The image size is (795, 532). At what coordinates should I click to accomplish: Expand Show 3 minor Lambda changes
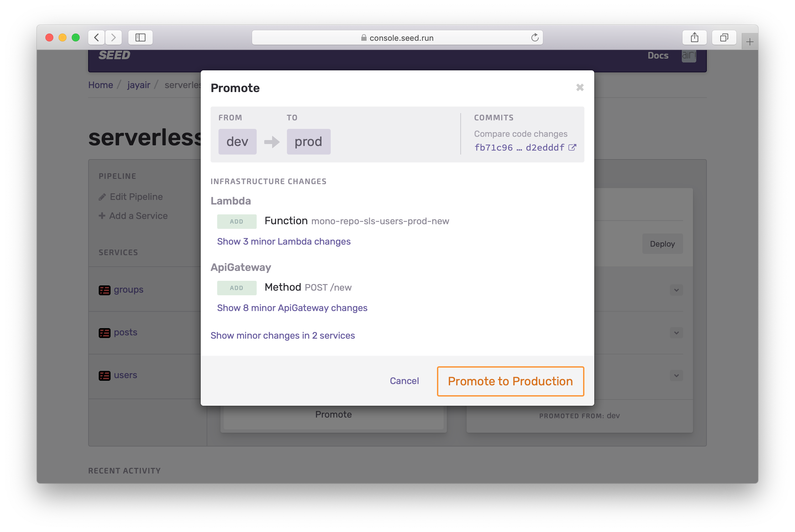pos(283,242)
